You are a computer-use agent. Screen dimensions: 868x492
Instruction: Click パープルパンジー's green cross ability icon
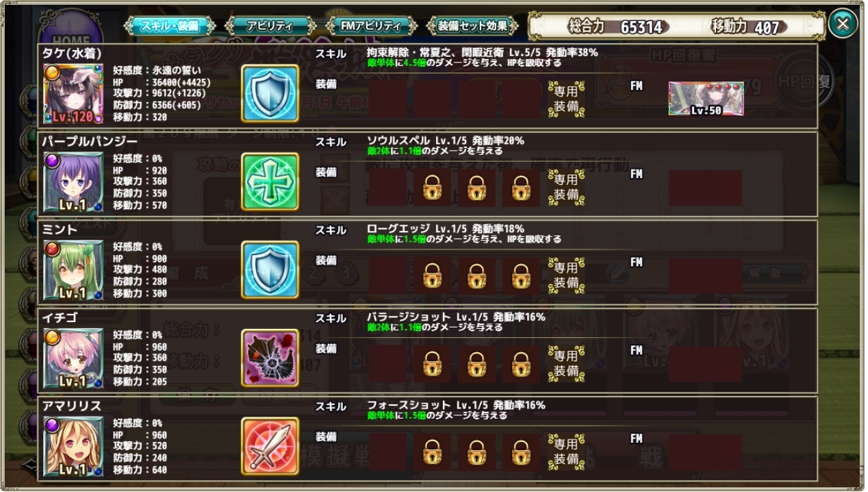coord(270,182)
